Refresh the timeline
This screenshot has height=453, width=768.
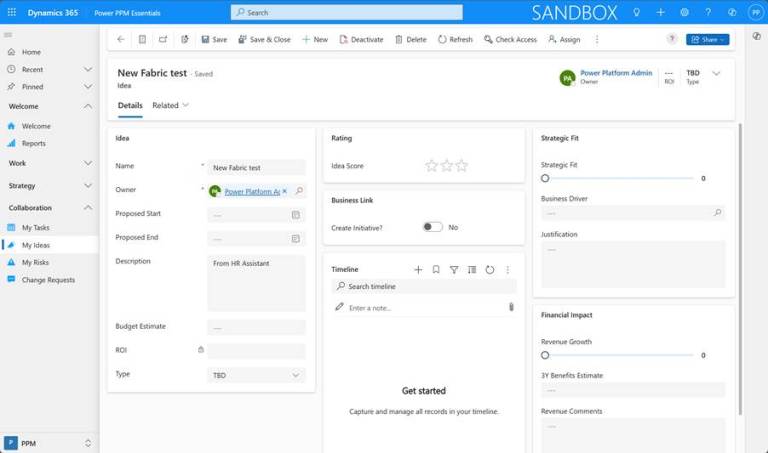490,270
